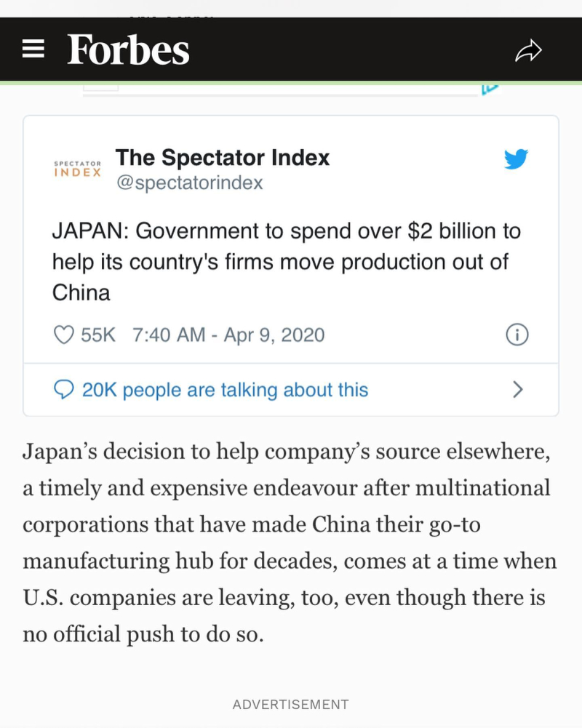The height and width of the screenshot is (728, 582).
Task: Click the partially hidden box below header
Action: tap(101, 88)
